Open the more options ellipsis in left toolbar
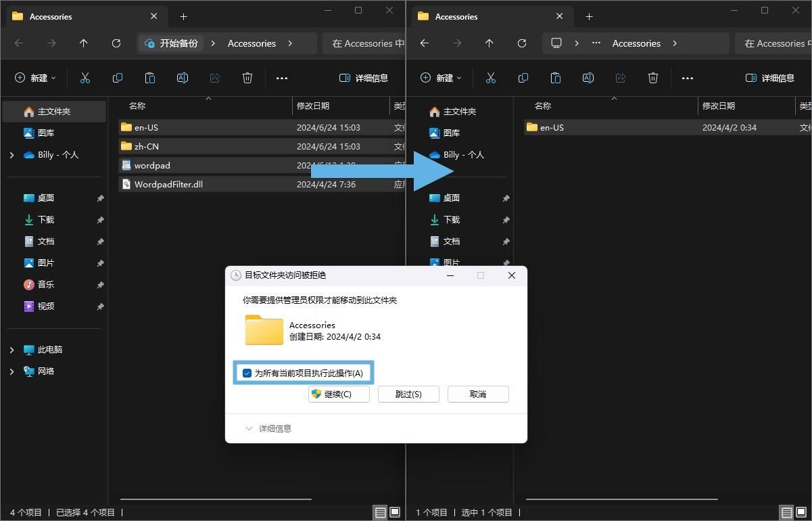The image size is (812, 521). click(282, 78)
